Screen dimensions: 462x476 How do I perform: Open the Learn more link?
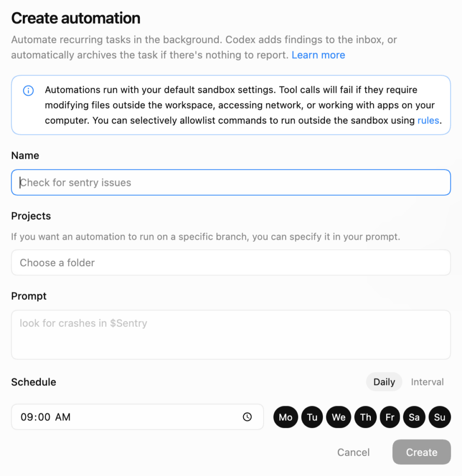click(318, 55)
